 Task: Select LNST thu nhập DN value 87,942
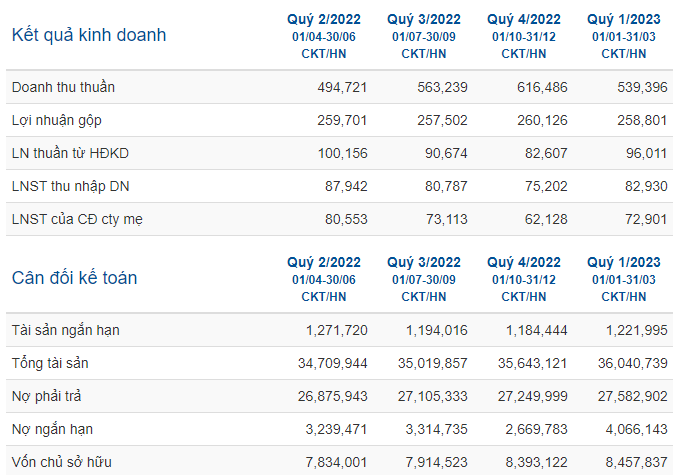point(346,187)
